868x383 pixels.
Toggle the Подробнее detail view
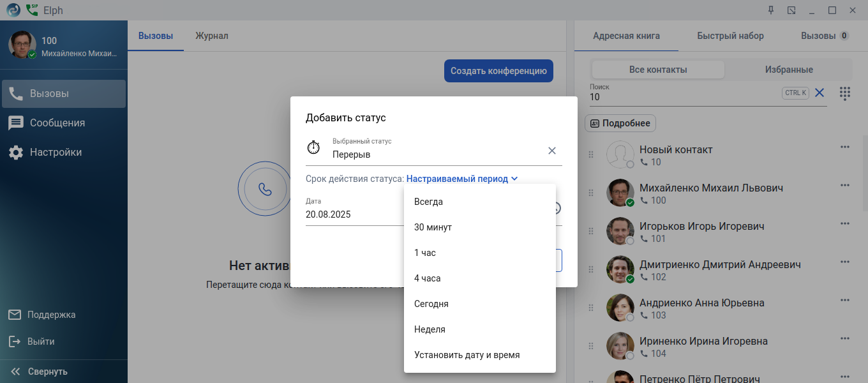click(x=620, y=123)
